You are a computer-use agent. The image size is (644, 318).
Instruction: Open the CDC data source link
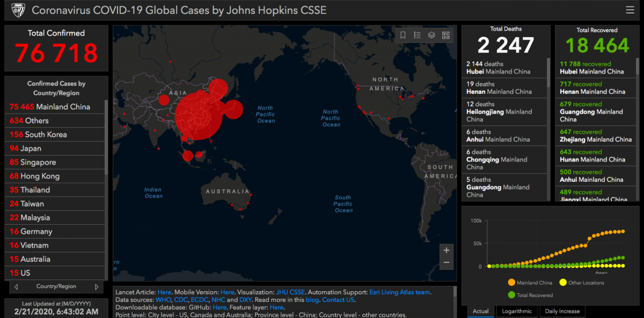[181, 300]
